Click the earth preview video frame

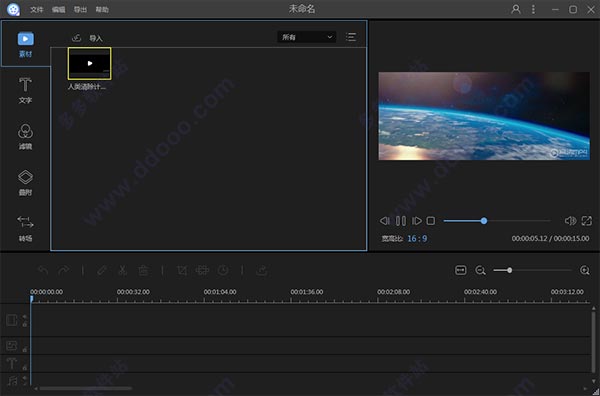click(484, 116)
